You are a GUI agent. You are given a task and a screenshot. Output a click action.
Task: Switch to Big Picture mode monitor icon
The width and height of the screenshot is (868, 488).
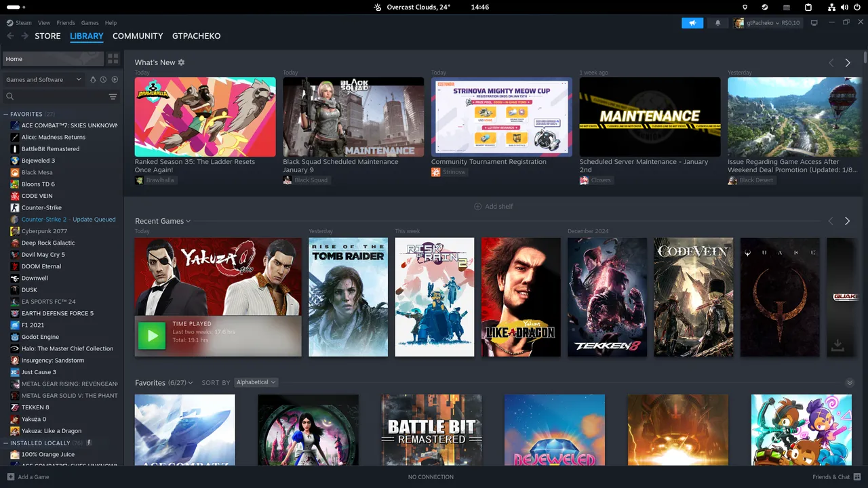814,22
